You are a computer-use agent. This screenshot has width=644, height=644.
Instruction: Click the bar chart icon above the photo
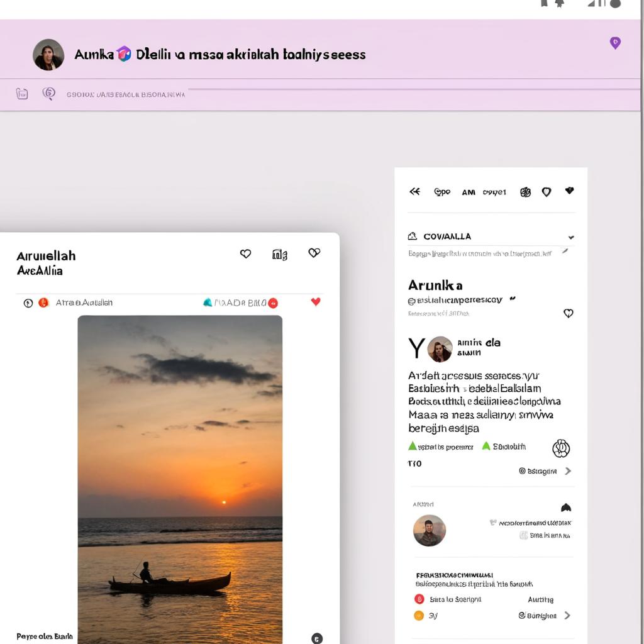tap(280, 254)
